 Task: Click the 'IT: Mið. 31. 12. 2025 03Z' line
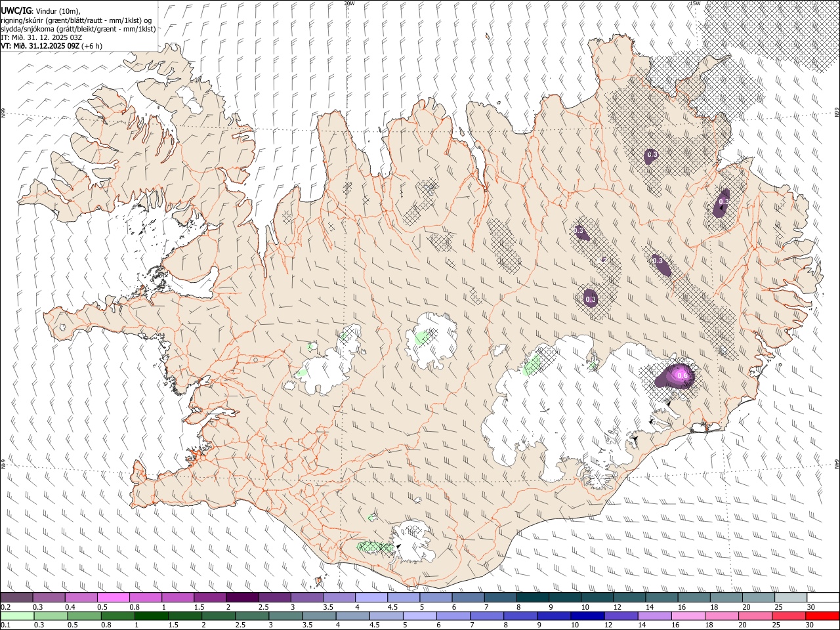41,37
